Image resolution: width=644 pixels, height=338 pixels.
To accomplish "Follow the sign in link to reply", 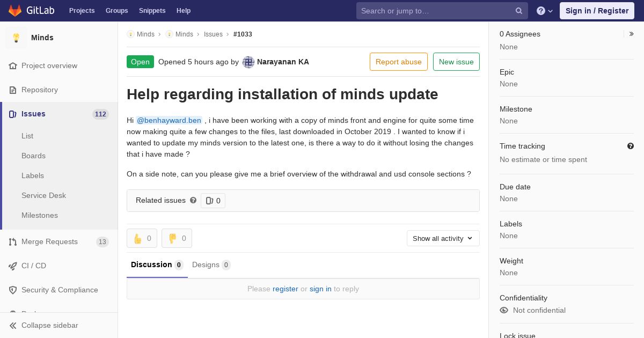I will pyautogui.click(x=320, y=289).
